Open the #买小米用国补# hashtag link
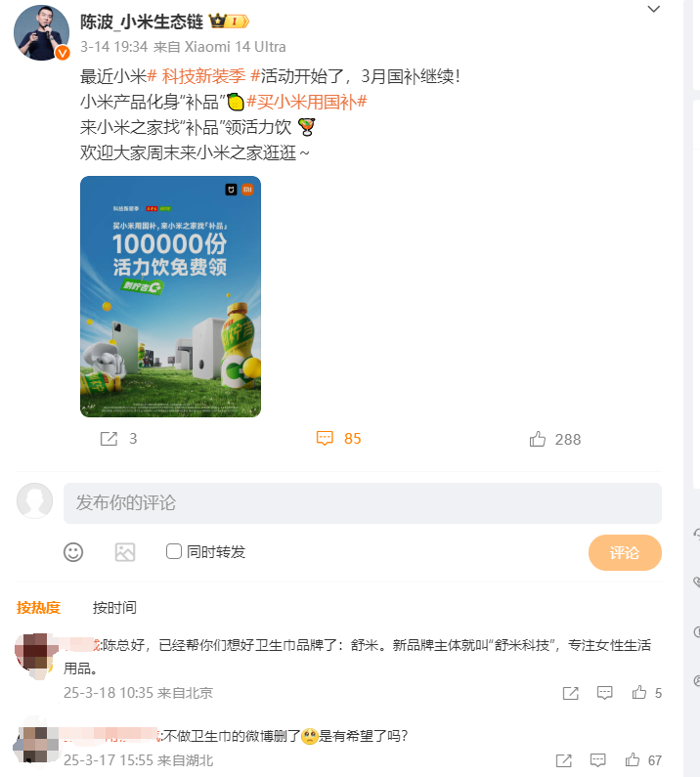 pyautogui.click(x=307, y=102)
